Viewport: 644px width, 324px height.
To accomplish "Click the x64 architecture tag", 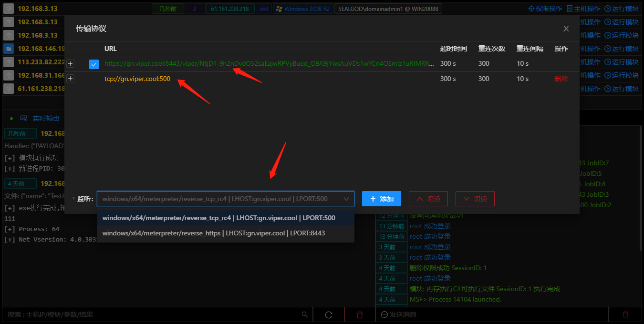I will (264, 9).
